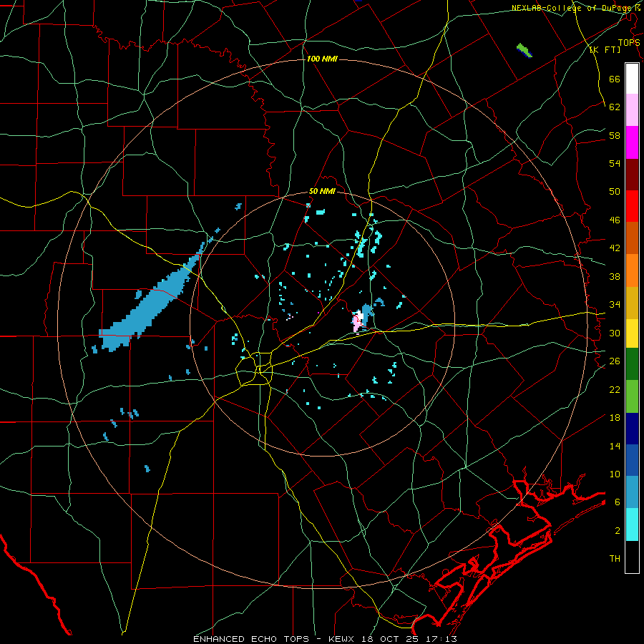The width and height of the screenshot is (644, 644).
Task: Click the 38 label on the scale
Action: pos(615,276)
